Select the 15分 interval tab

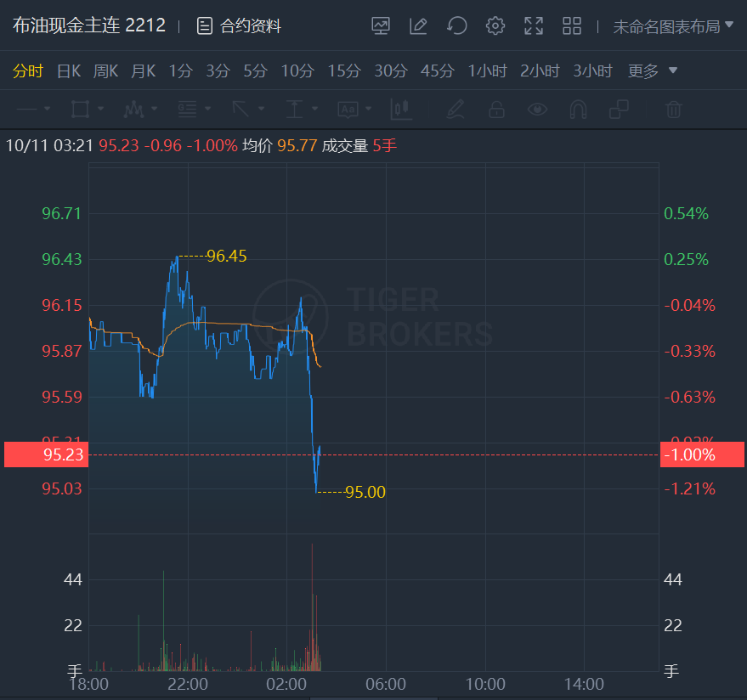[344, 71]
